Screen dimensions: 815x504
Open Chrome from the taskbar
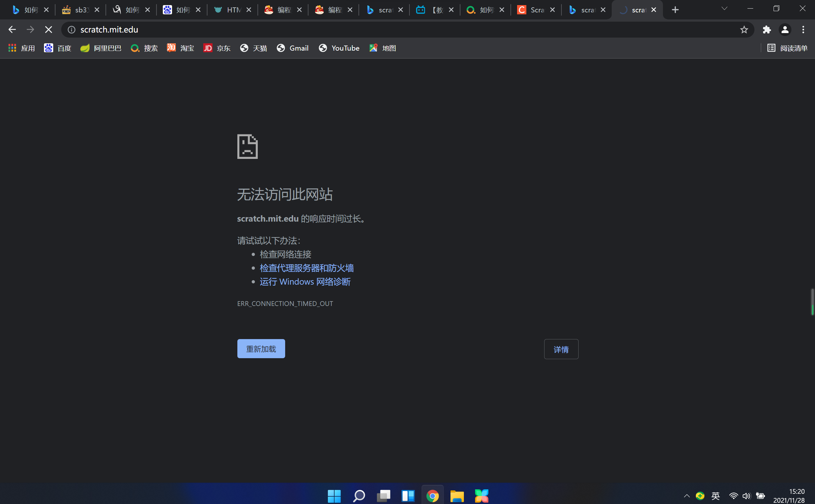click(432, 496)
